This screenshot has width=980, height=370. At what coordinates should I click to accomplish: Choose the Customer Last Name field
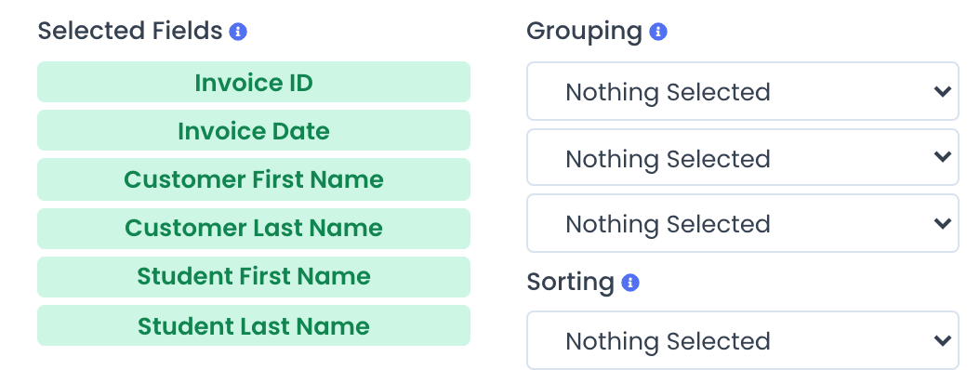click(x=254, y=228)
